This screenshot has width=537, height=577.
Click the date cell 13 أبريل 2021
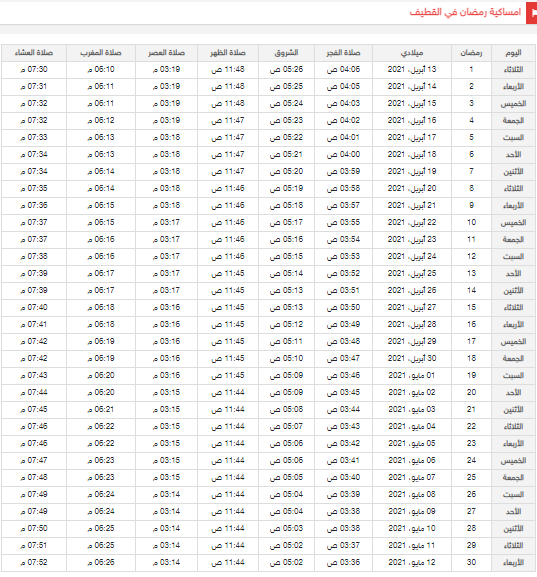point(412,70)
